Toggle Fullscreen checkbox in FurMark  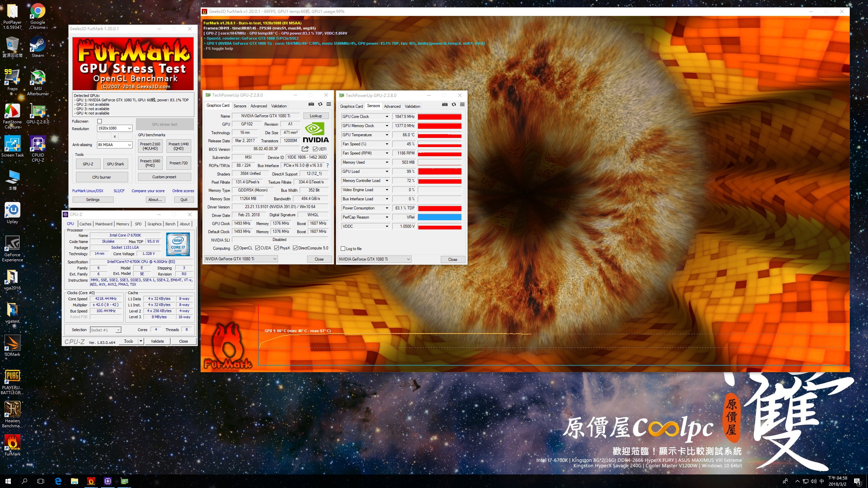99,121
